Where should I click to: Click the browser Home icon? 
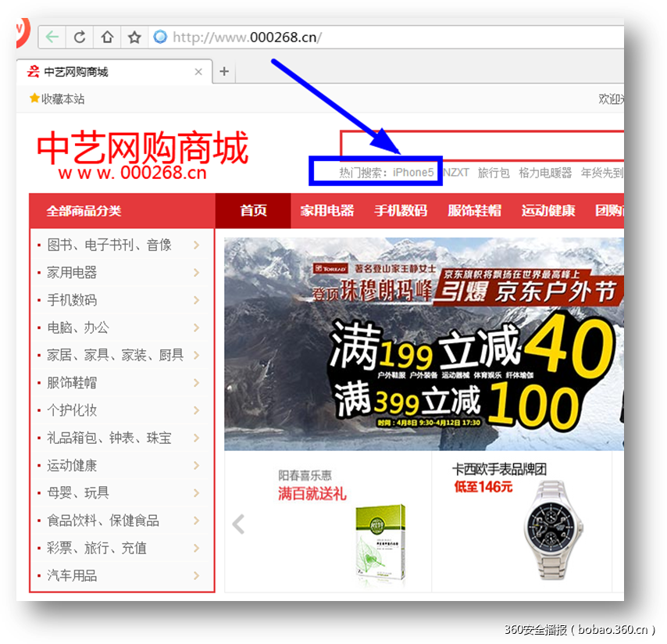[x=106, y=36]
